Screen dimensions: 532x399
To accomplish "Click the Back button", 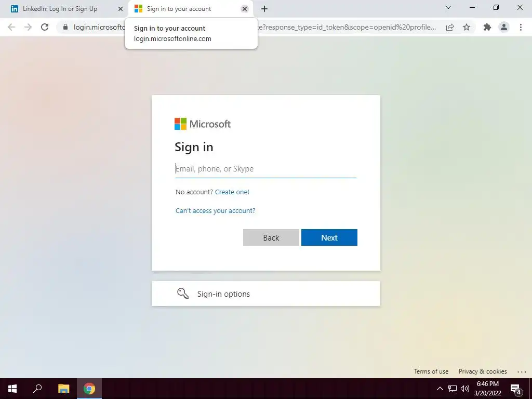I will tap(271, 237).
